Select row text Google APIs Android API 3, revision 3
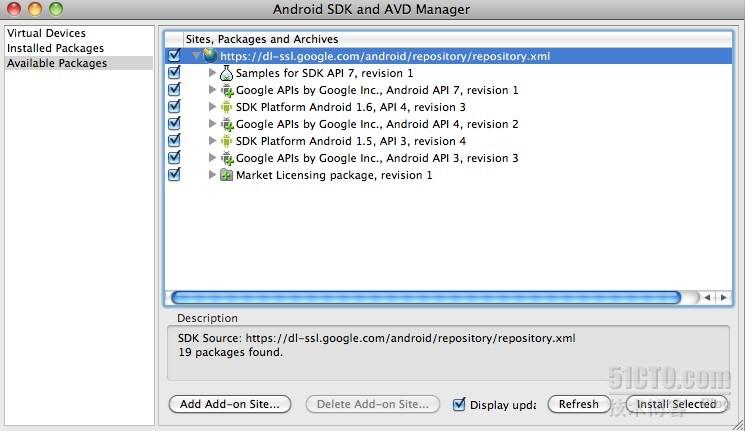 pos(377,158)
